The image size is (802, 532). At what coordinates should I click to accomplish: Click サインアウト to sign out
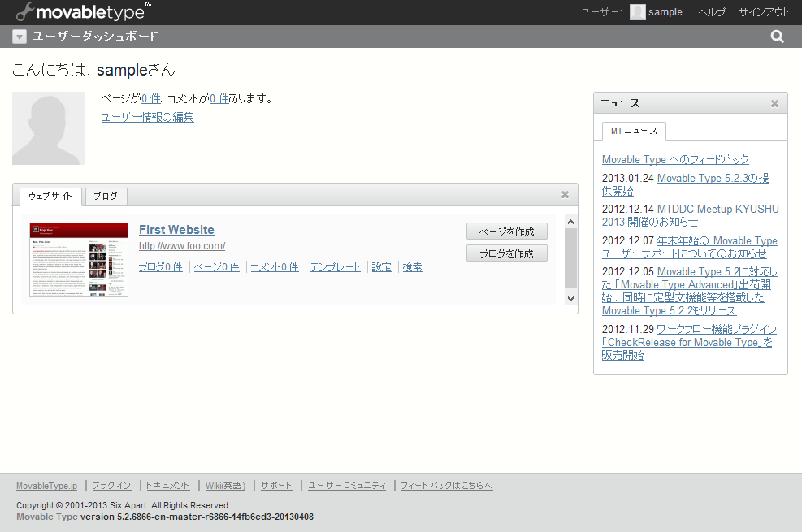point(764,12)
